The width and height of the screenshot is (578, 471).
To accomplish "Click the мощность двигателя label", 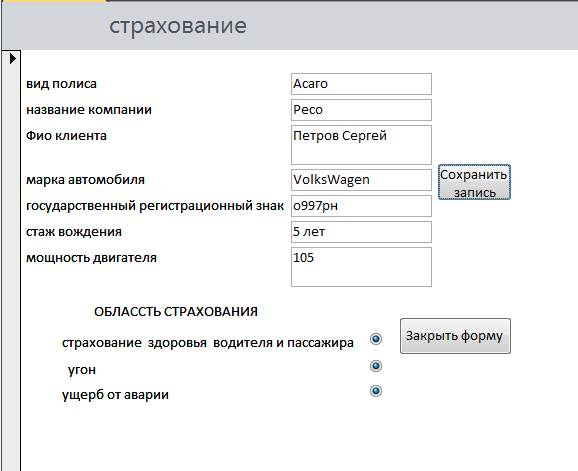I will (91, 258).
